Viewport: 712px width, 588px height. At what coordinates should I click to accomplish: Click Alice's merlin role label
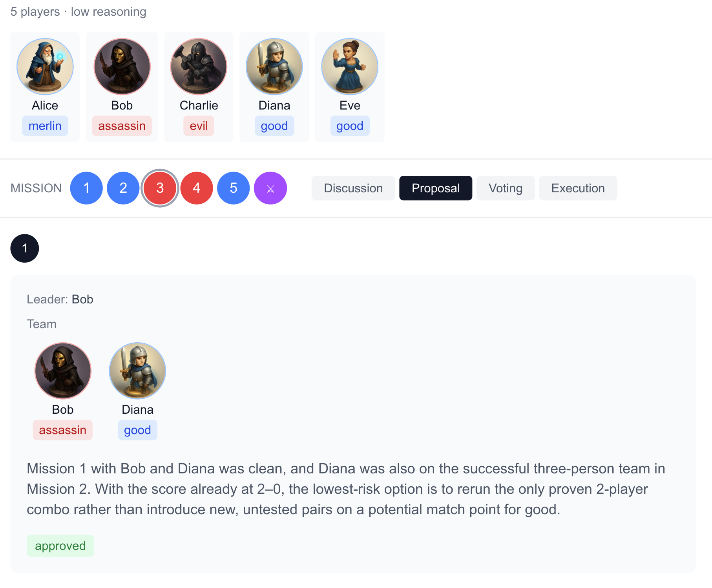tap(45, 126)
